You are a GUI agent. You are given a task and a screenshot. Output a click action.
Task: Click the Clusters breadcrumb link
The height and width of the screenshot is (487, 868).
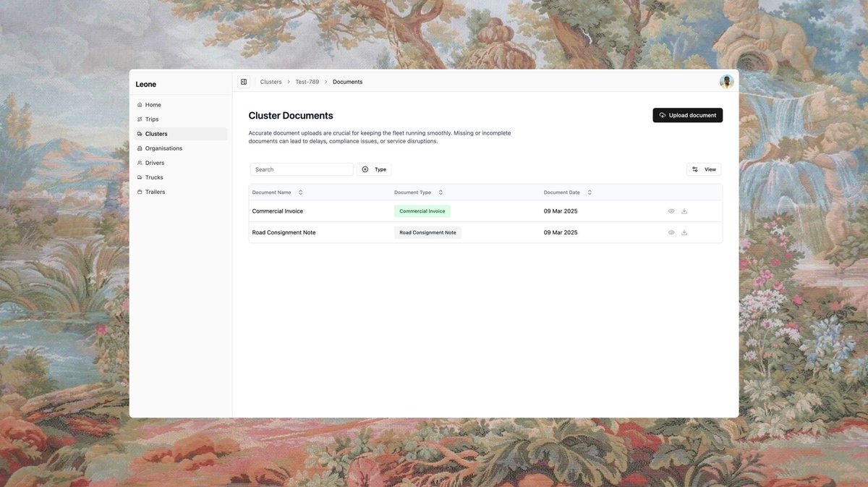coord(271,82)
